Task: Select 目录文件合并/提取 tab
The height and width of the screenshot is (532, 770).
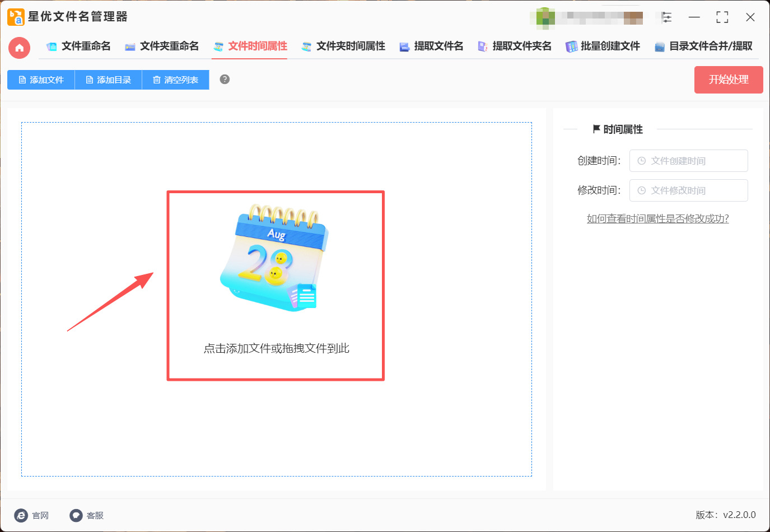Action: (x=703, y=46)
